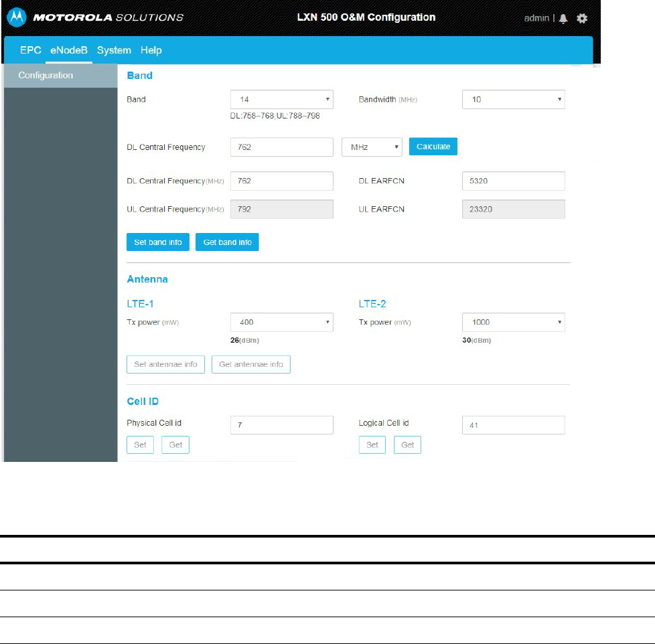Image resolution: width=655 pixels, height=644 pixels.
Task: Open LTE-1 Tx power dropdown
Action: (x=281, y=322)
